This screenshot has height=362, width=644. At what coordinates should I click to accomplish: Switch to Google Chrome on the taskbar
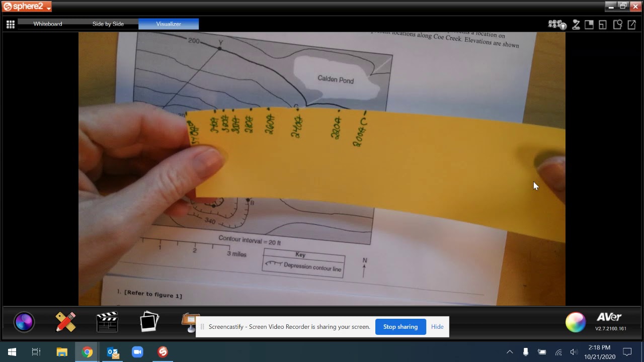(88, 352)
